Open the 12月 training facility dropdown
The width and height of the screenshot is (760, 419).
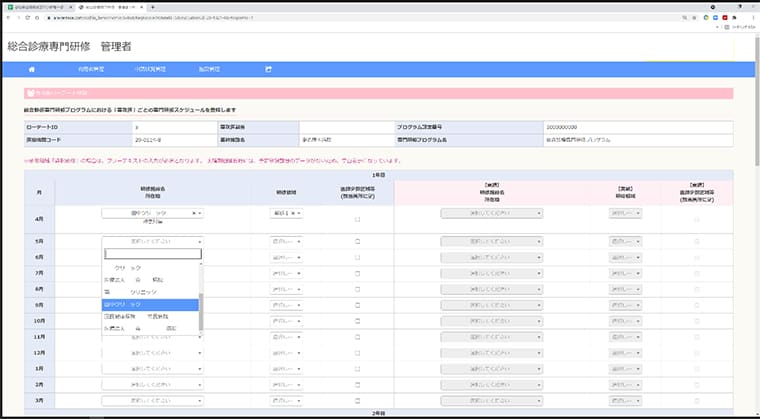click(153, 353)
